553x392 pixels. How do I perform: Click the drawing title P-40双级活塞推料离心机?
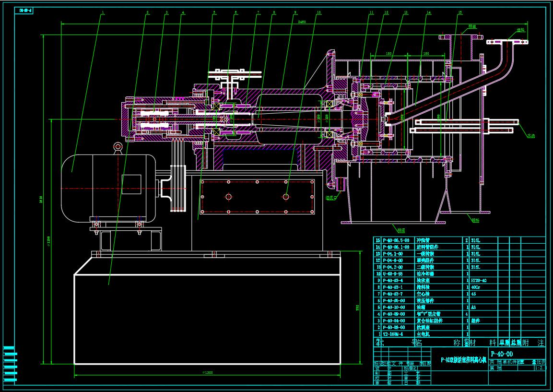tap(463, 360)
